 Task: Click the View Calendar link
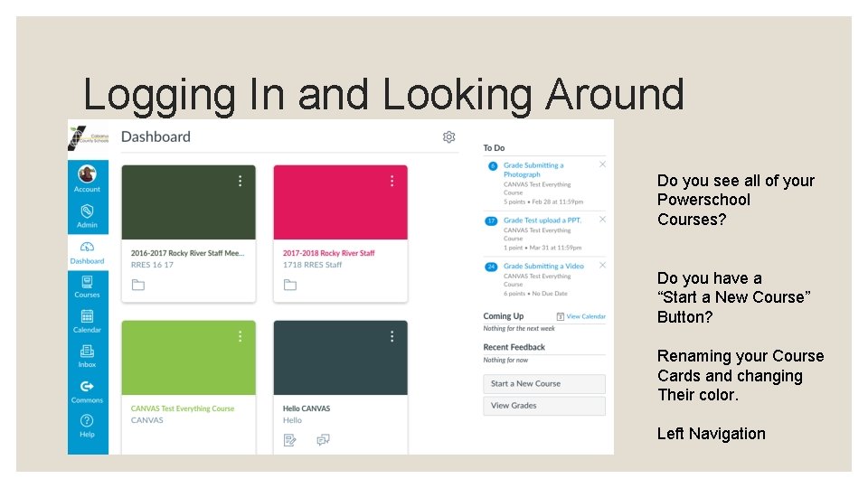[586, 316]
